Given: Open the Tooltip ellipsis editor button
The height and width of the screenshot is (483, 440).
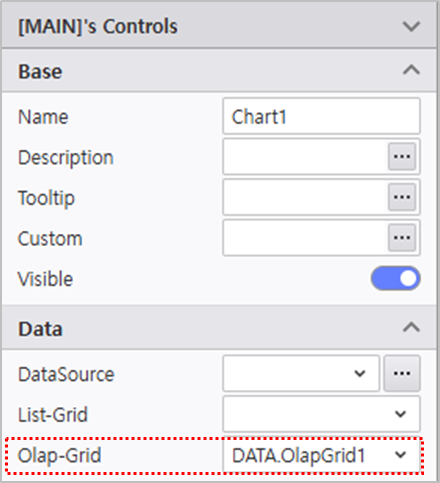Looking at the screenshot, I should click(402, 197).
